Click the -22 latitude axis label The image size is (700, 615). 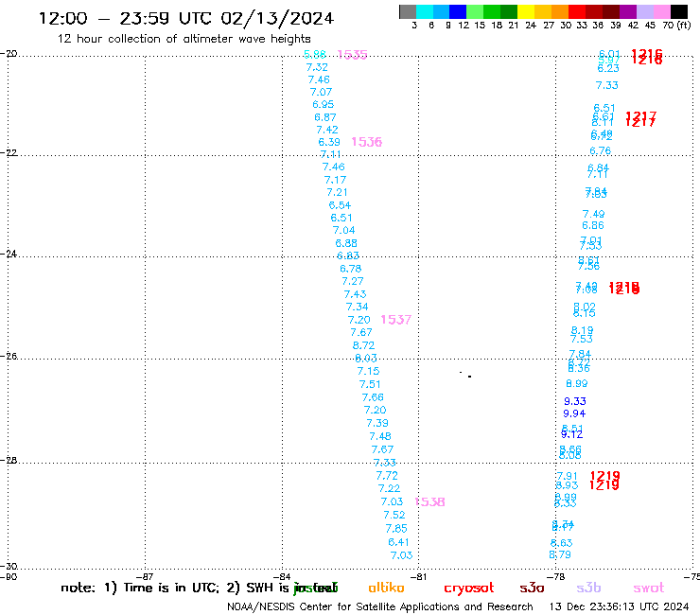(9, 152)
